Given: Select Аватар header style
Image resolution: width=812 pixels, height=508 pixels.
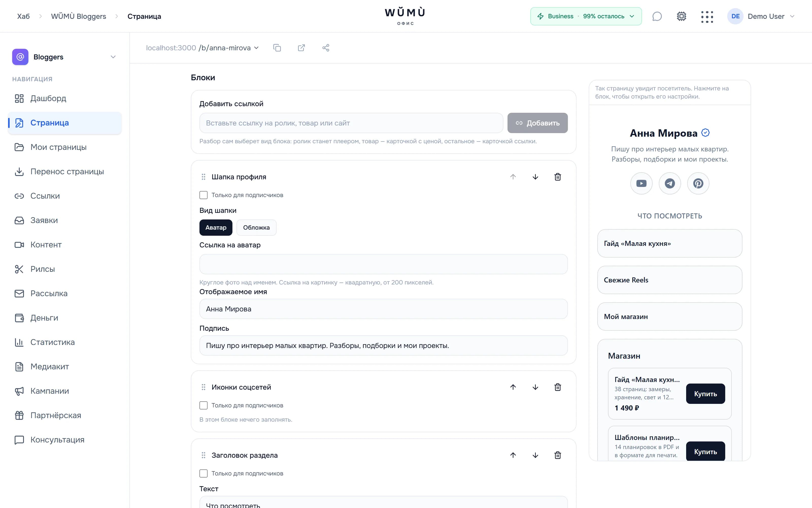Looking at the screenshot, I should click(x=216, y=228).
